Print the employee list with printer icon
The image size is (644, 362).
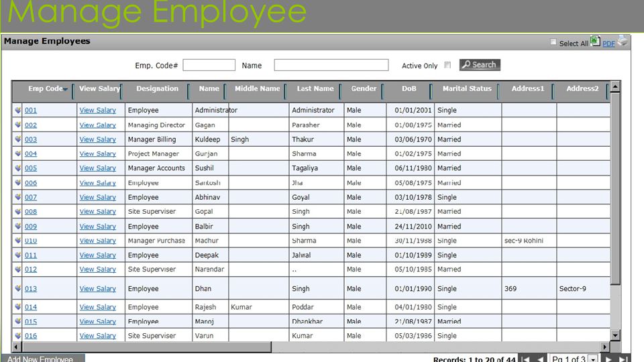point(623,40)
